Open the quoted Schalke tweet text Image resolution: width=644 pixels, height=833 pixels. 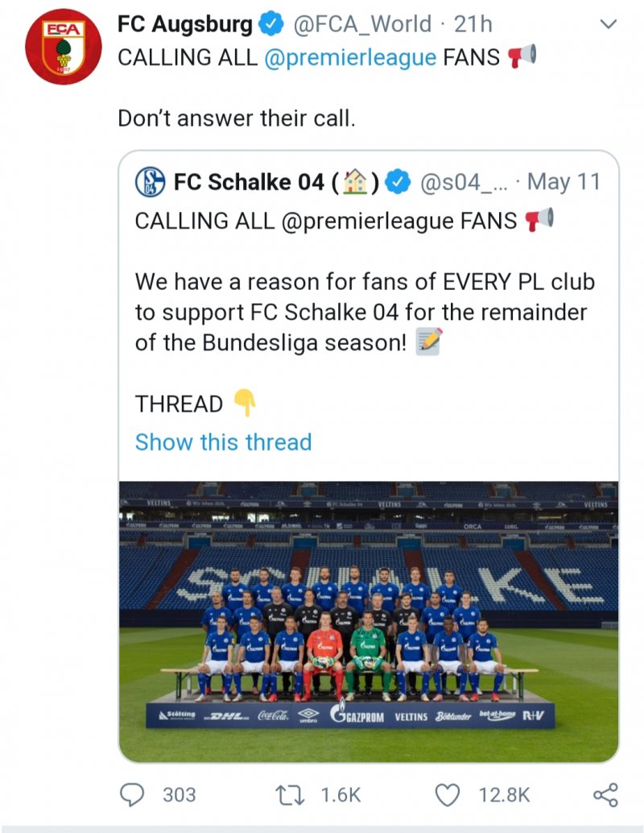click(x=364, y=312)
